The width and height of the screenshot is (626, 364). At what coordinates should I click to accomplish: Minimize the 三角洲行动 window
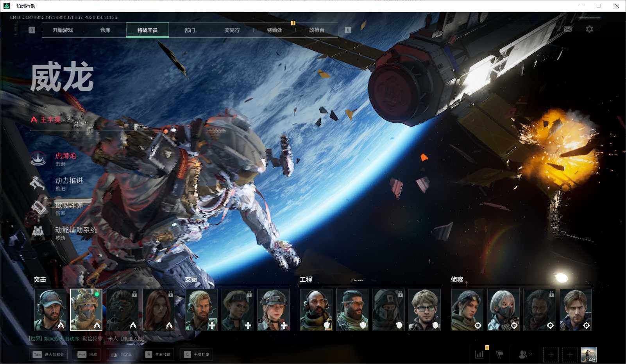(581, 6)
